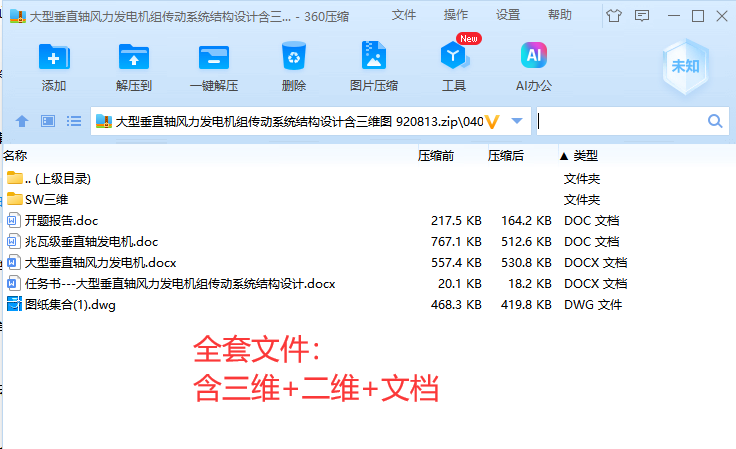Open the 文件 menu

pyautogui.click(x=404, y=15)
